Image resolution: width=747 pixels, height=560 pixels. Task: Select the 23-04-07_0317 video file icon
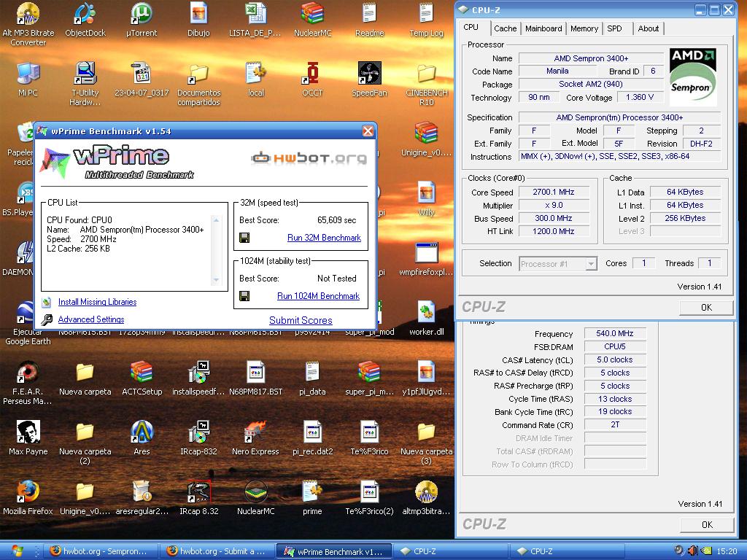click(x=142, y=74)
